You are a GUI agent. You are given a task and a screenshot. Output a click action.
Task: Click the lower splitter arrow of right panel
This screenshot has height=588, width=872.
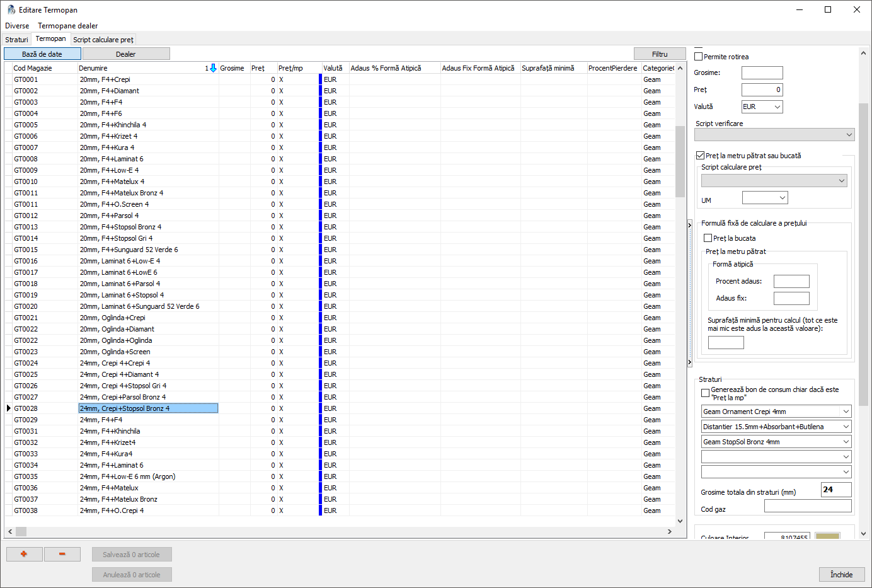(689, 362)
